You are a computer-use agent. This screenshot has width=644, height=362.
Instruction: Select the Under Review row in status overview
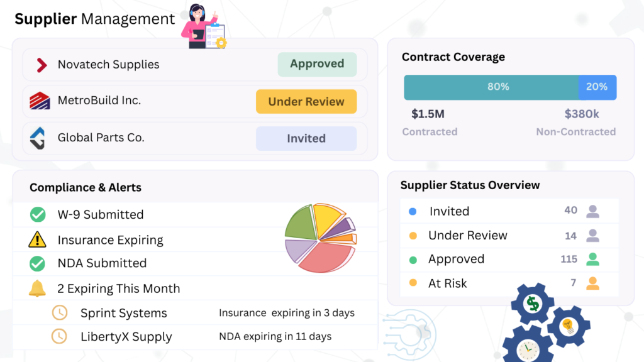467,236
